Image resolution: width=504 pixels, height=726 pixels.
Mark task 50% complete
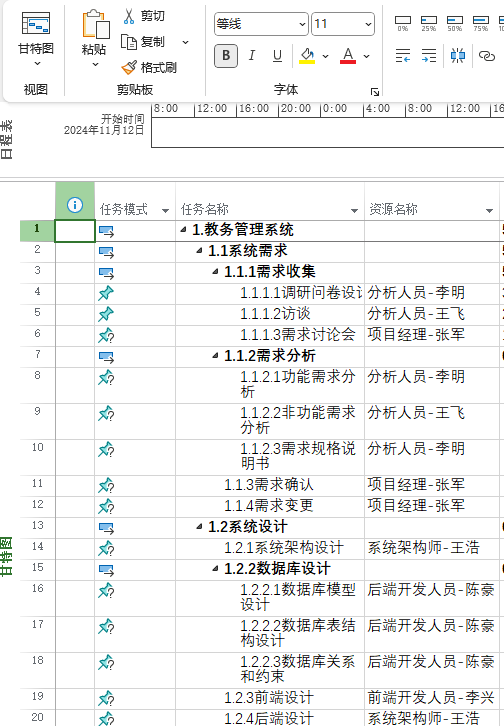coord(454,24)
